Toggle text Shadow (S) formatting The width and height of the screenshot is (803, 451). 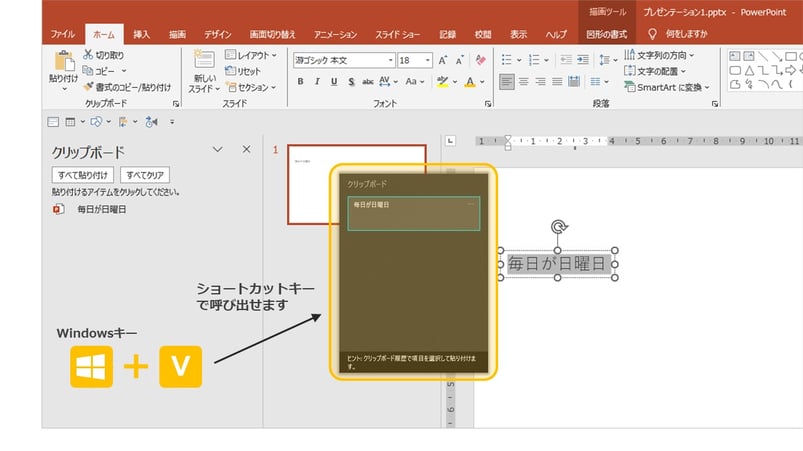pos(351,81)
